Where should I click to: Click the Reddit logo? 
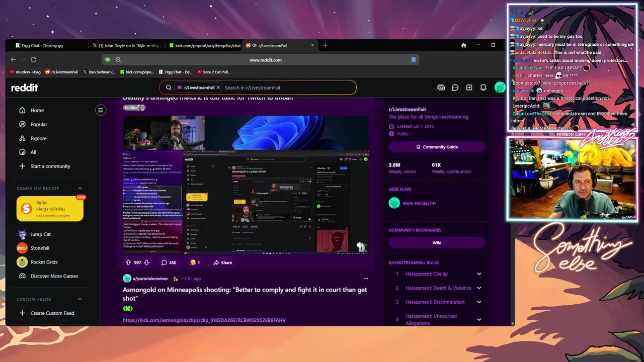pos(25,87)
